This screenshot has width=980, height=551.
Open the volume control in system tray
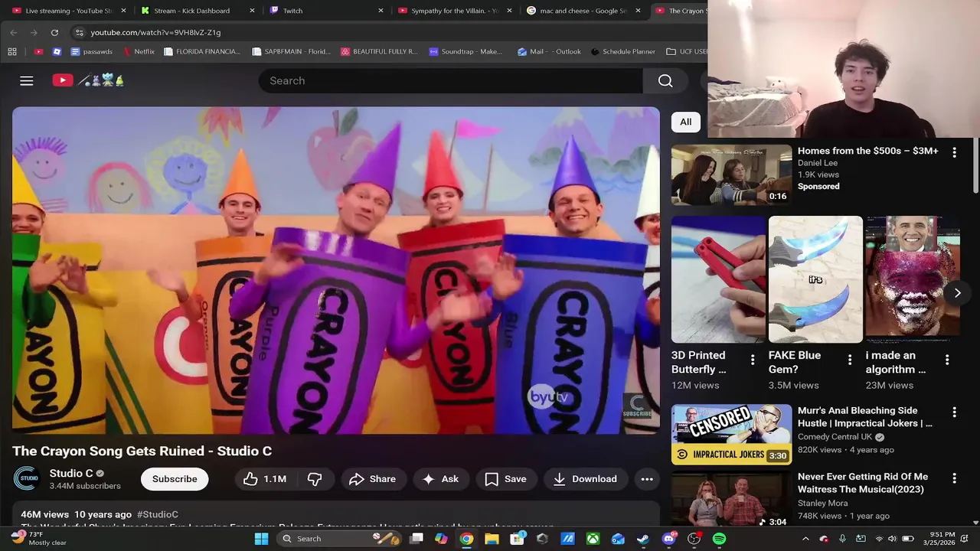(x=892, y=539)
